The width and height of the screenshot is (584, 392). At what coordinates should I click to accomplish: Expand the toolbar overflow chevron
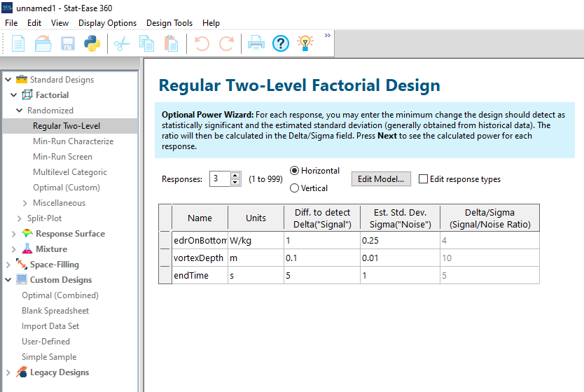click(328, 36)
